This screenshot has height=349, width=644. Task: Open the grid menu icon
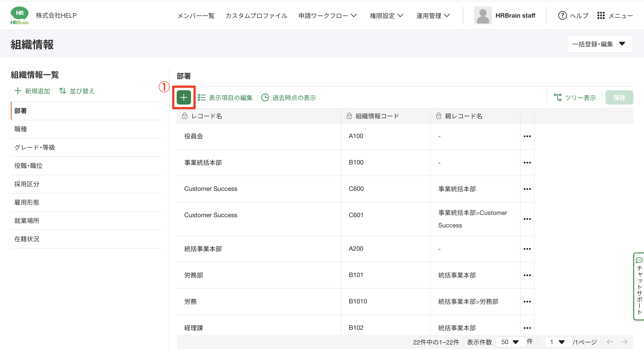[x=601, y=15]
